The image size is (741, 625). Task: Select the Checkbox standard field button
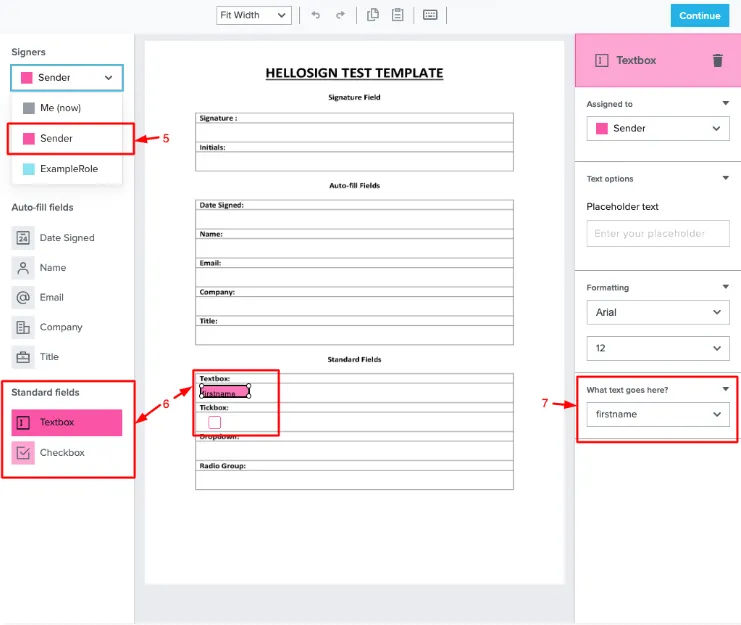coord(67,453)
